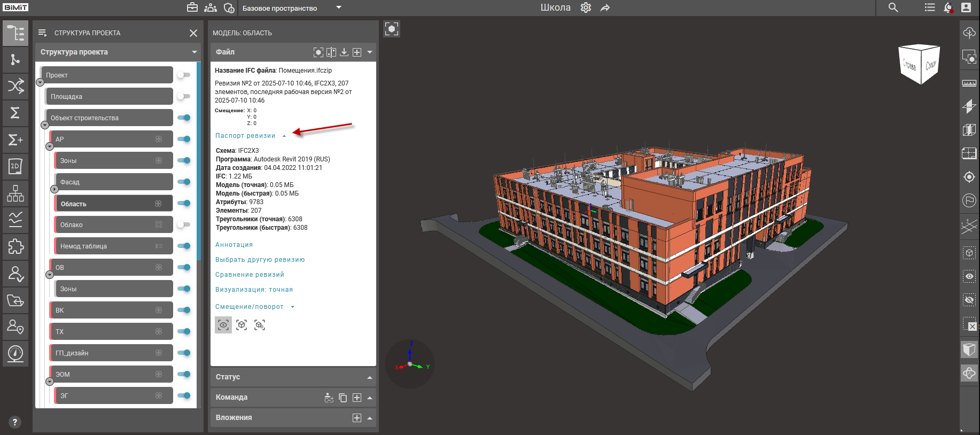Click the download file icon in Файл header
This screenshot has width=980, height=435.
tap(344, 52)
